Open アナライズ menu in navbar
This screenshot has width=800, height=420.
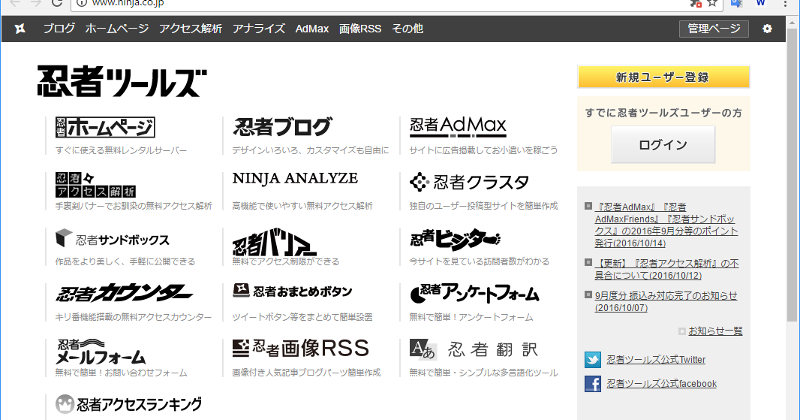[259, 29]
